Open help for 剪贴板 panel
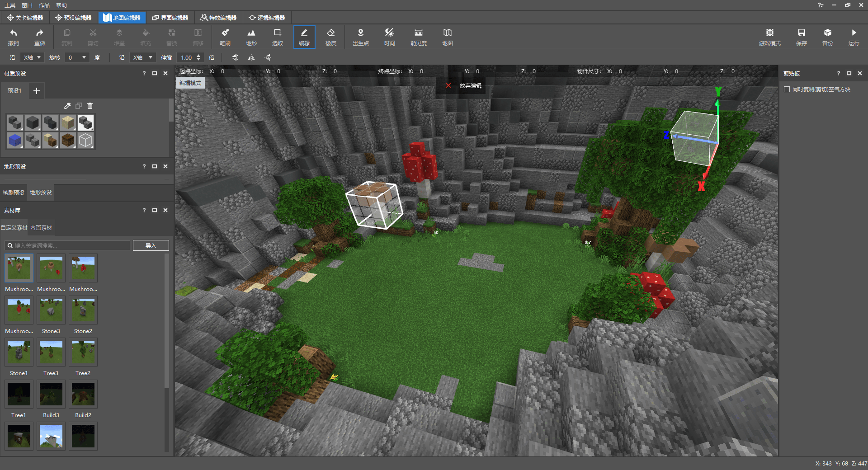The image size is (868, 470). [839, 73]
